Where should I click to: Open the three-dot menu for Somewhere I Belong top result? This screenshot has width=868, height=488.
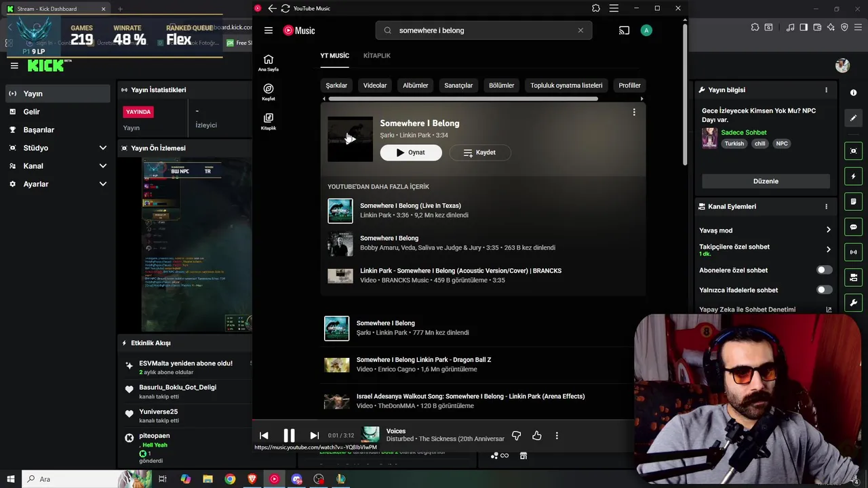[x=634, y=113]
